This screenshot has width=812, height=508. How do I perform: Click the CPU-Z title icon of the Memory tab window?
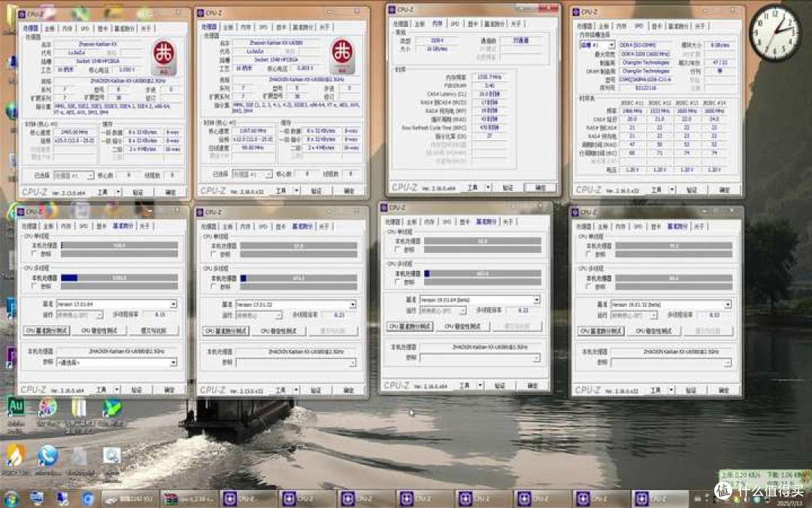392,9
